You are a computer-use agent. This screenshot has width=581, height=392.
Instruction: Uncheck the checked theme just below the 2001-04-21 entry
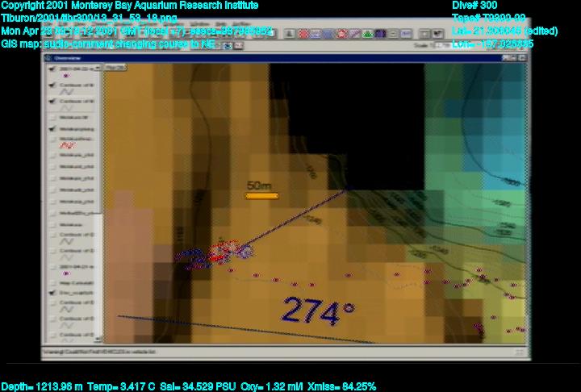point(52,293)
